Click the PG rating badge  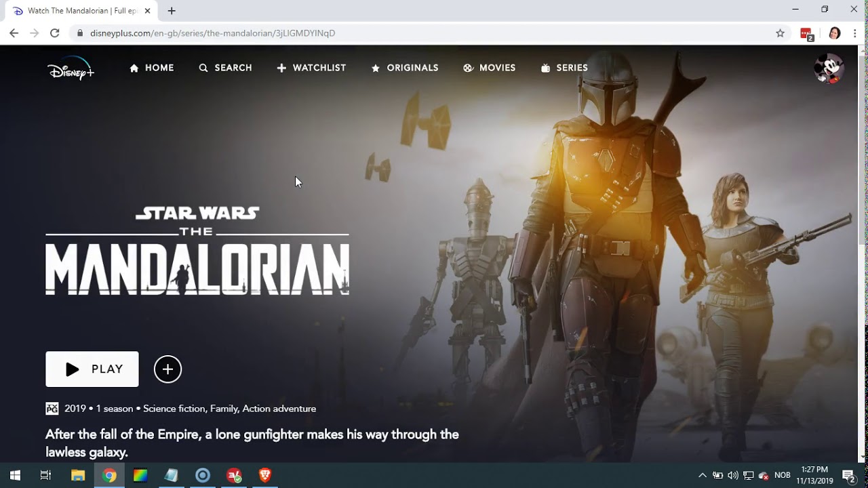52,409
